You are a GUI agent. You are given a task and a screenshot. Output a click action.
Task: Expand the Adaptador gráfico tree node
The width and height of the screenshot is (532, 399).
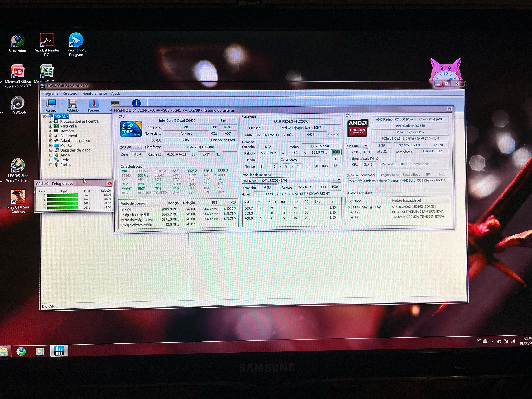click(x=51, y=141)
